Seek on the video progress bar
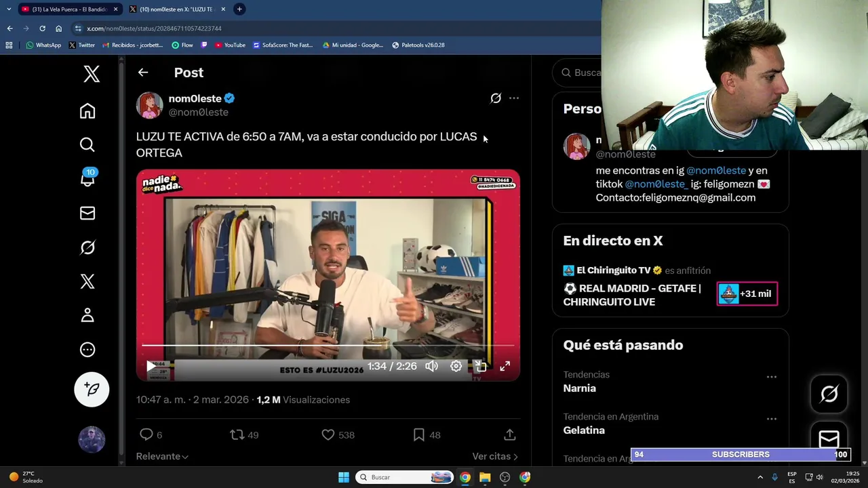Screen dimensions: 868x488 point(328,346)
